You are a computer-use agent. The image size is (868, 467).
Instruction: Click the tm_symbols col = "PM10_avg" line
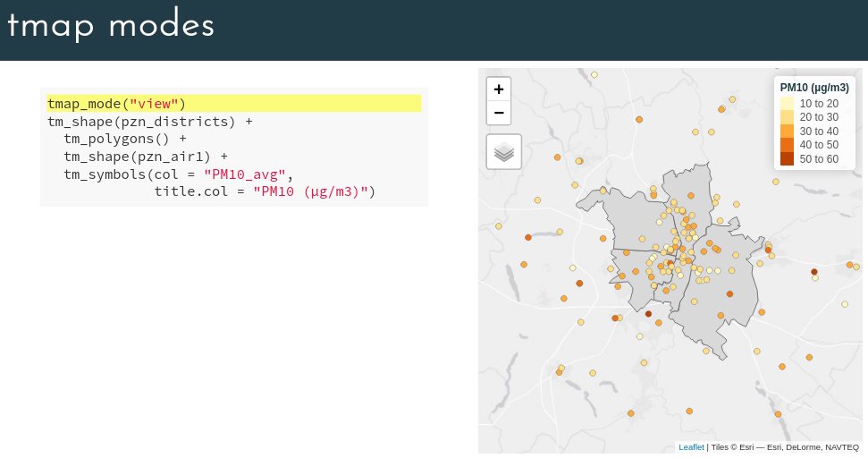pos(178,174)
